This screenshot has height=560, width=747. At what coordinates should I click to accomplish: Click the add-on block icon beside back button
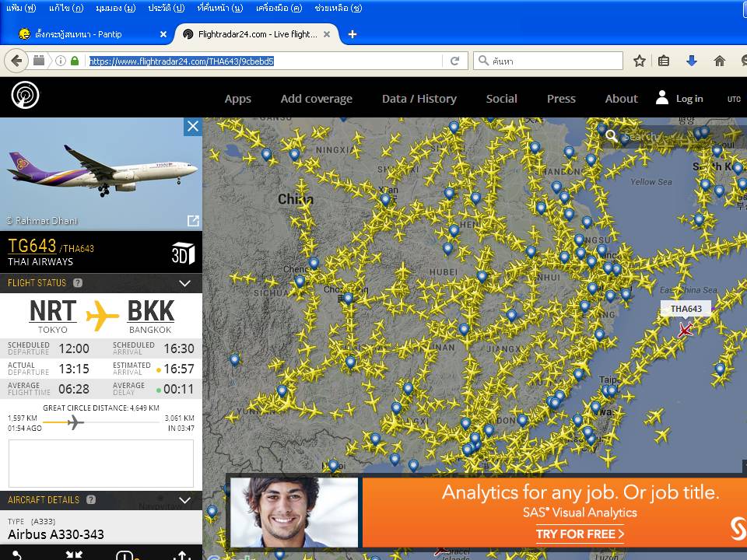39,61
